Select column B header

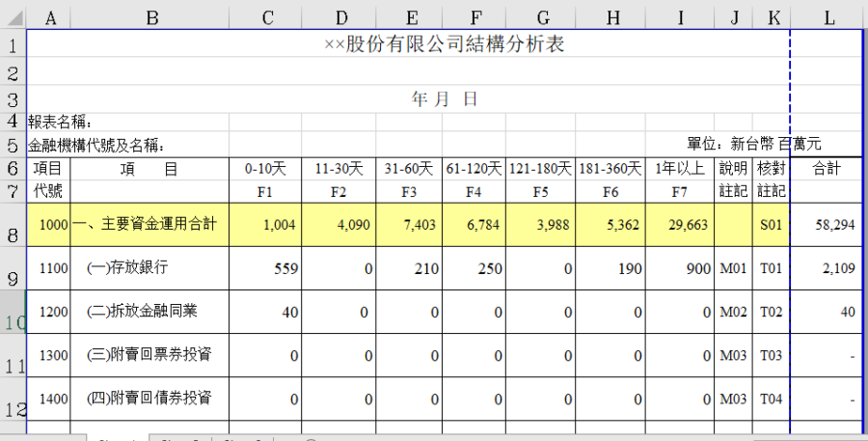(x=150, y=17)
